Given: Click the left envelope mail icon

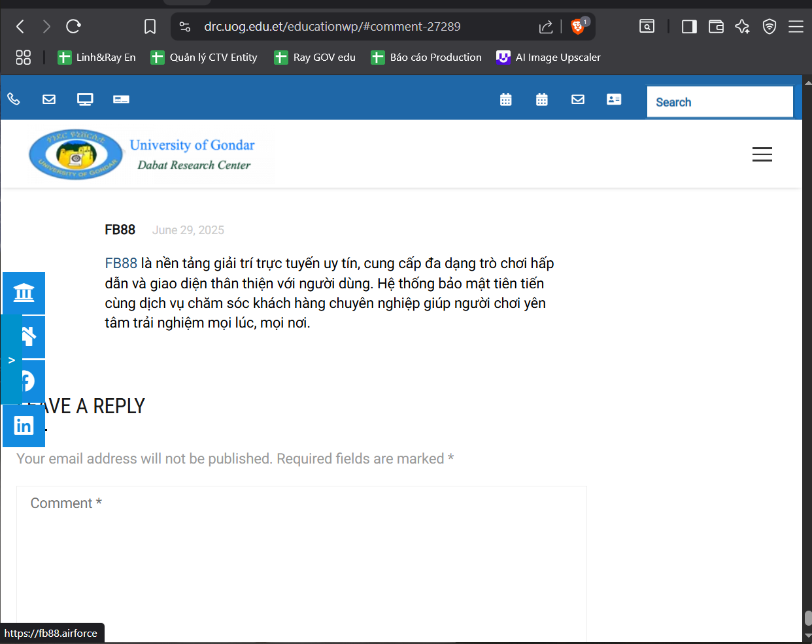Looking at the screenshot, I should click(x=49, y=99).
